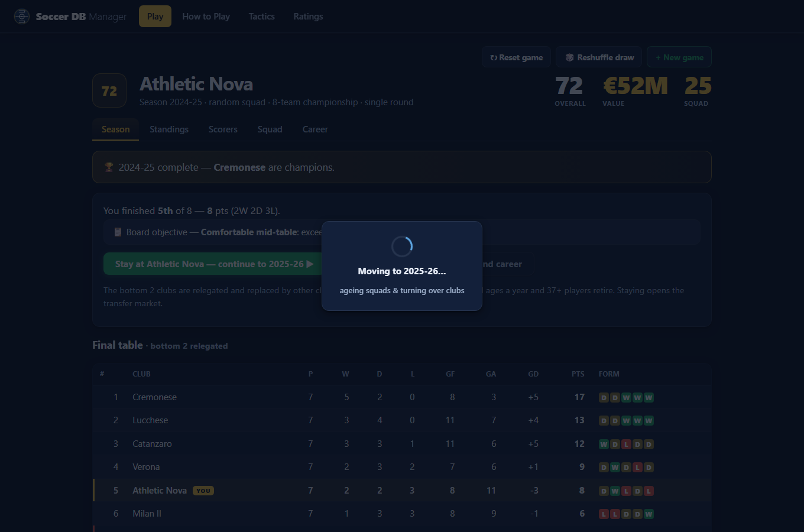This screenshot has width=804, height=532.
Task: Click the Reshuffle draw button
Action: (599, 57)
